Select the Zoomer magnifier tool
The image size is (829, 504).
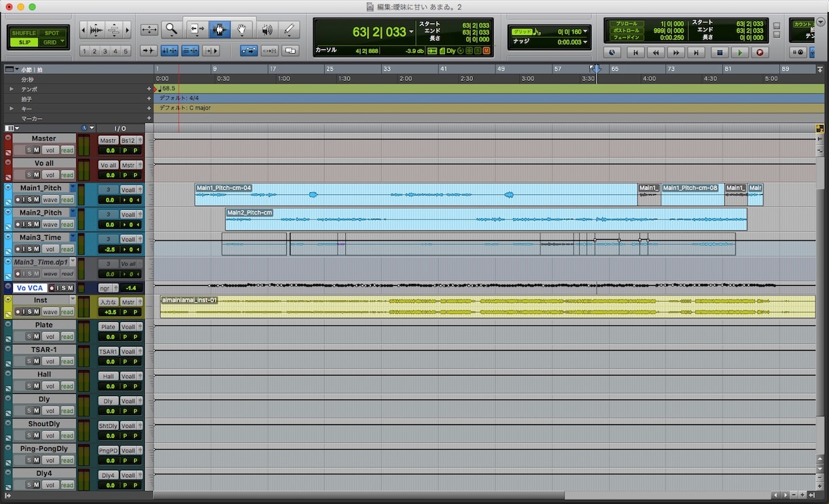click(172, 29)
